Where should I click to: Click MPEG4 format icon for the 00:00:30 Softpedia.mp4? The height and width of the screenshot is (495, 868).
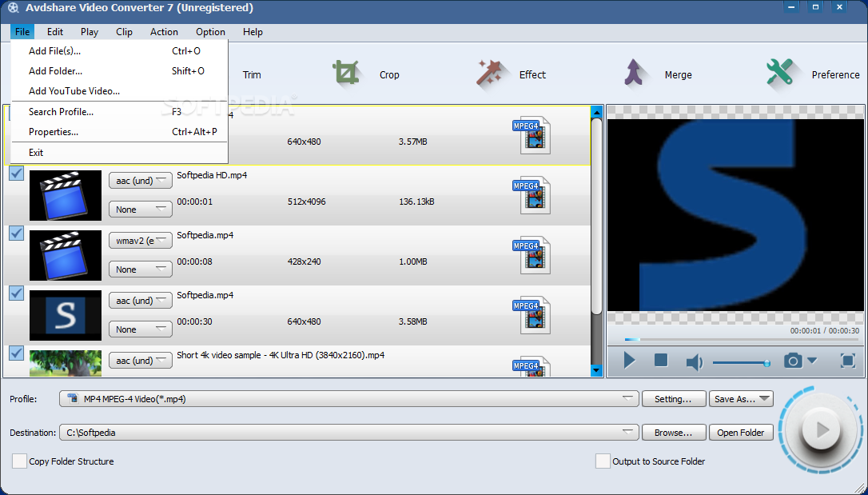click(x=532, y=315)
